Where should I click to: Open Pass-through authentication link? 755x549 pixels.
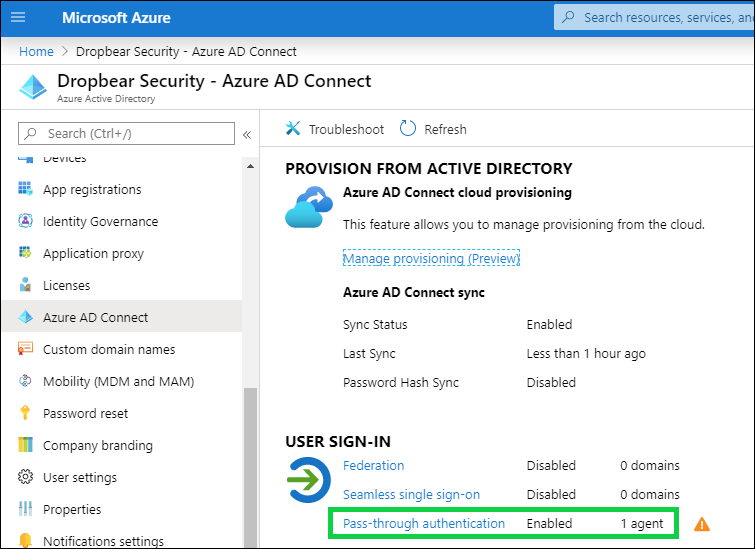(424, 523)
